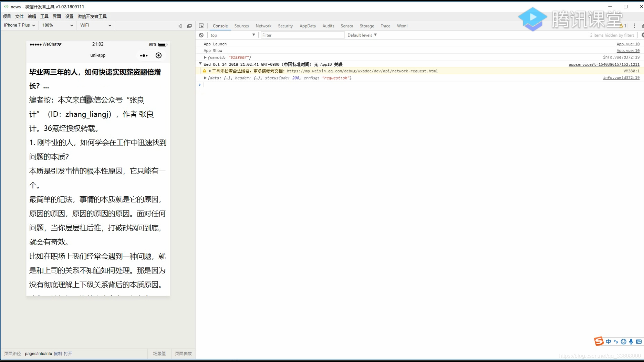Screen dimensions: 644x362
Task: Click the network request warning icon
Action: [204, 71]
